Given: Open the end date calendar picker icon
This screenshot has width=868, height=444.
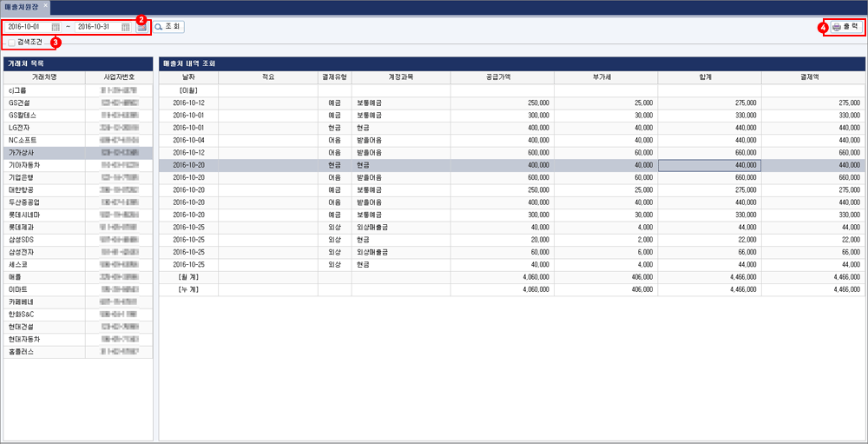Looking at the screenshot, I should tap(126, 27).
